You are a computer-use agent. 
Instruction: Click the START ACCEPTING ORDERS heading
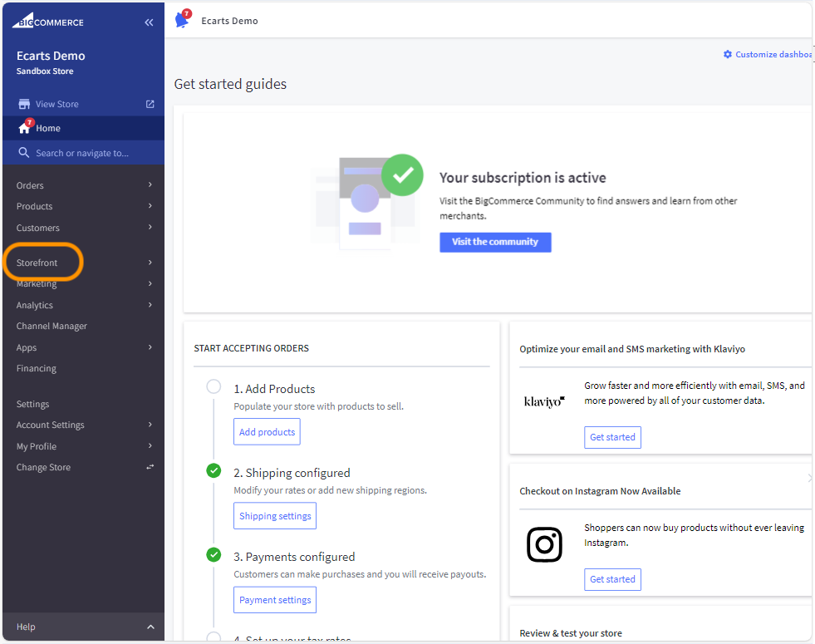[252, 348]
